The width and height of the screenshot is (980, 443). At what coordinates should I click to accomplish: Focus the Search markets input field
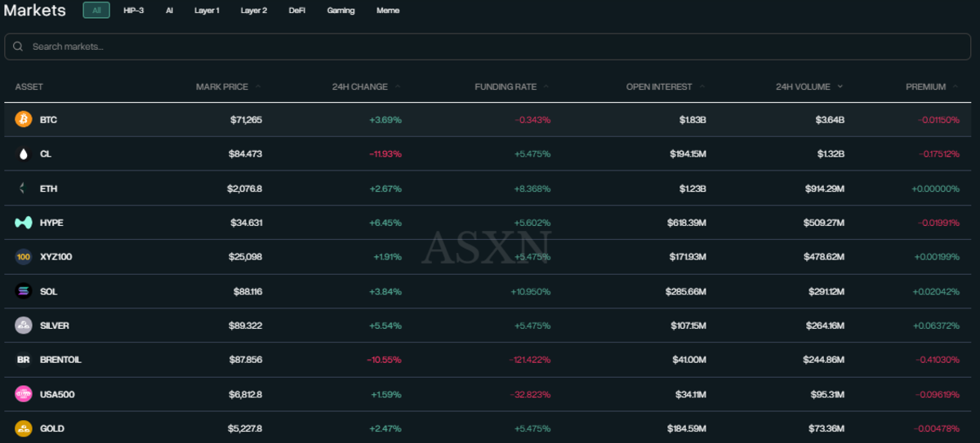(490, 47)
